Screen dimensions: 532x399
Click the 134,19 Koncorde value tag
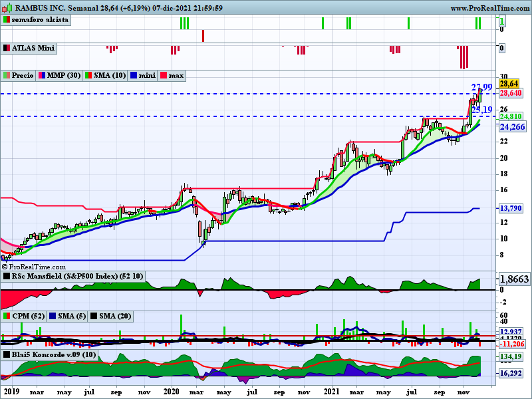[511, 356]
